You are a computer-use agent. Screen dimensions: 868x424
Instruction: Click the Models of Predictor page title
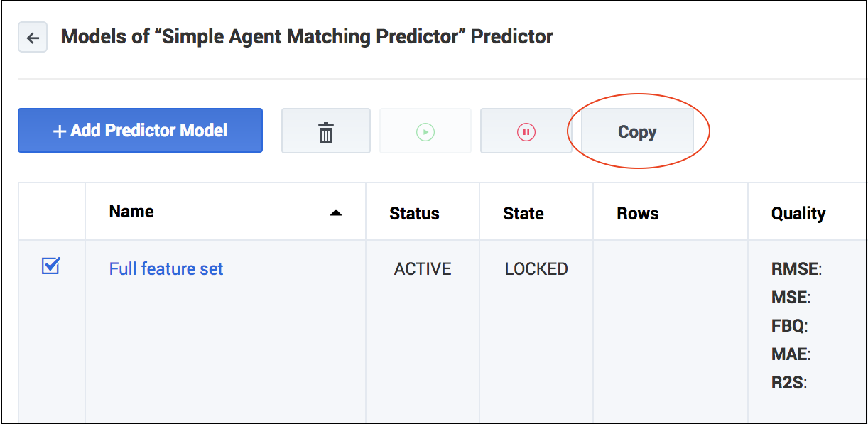coord(307,37)
